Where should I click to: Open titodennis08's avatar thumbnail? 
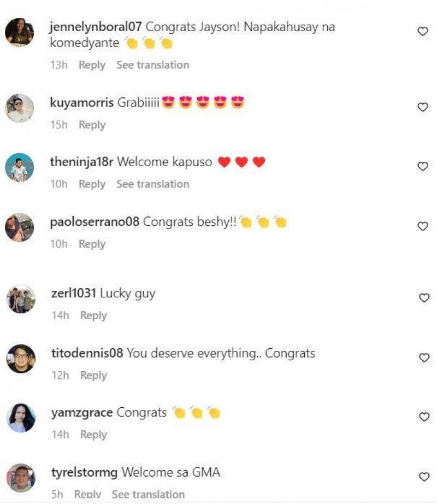tap(21, 359)
